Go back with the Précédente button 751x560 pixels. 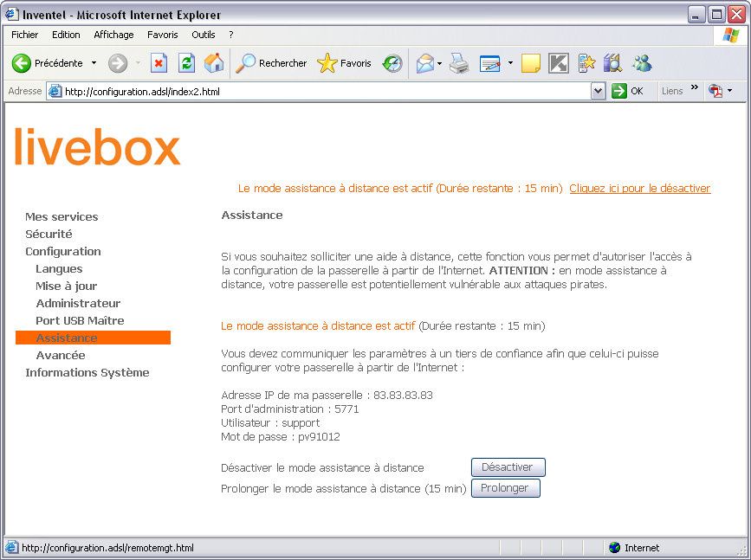47,63
